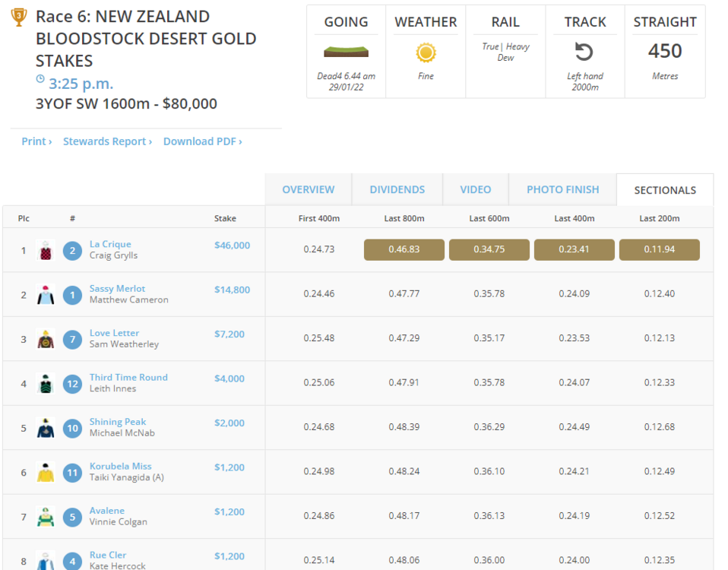Viewport: 728px width, 570px height.
Task: Open the Dividends tab
Action: click(x=397, y=189)
